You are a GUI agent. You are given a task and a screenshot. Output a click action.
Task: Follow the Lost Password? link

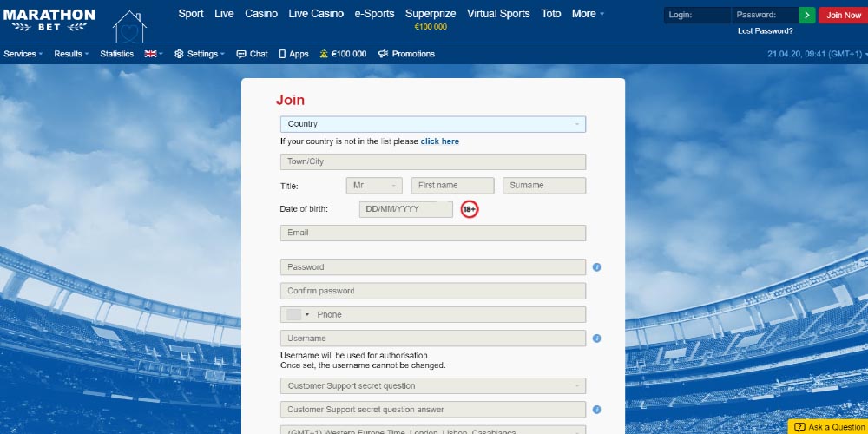tap(765, 31)
